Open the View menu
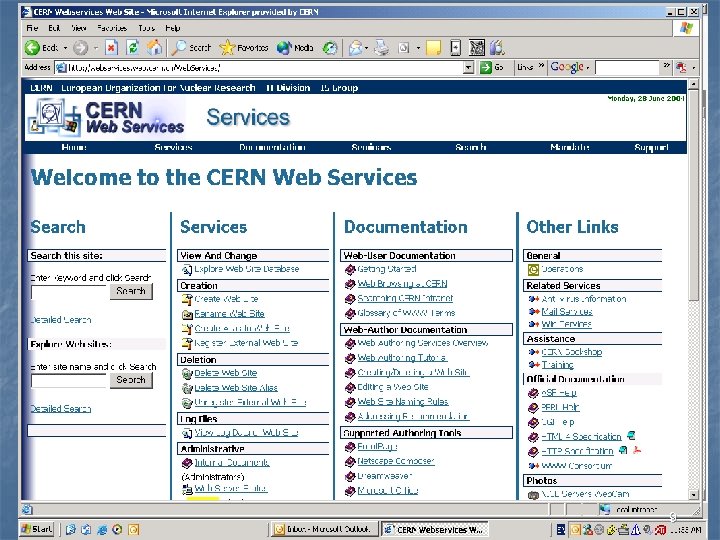The width and height of the screenshot is (720, 540). 79,28
